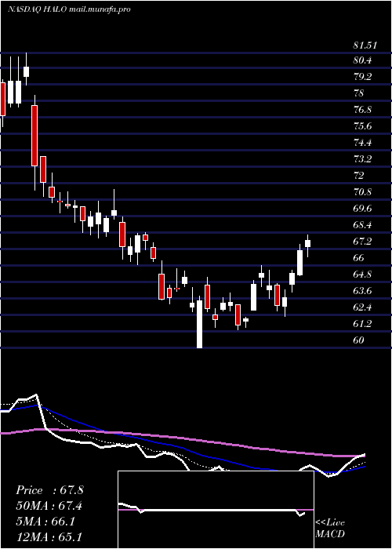Click the 50MA : 67.4 readout
Image resolution: width=392 pixels, height=549 pixels.
[x=49, y=506]
